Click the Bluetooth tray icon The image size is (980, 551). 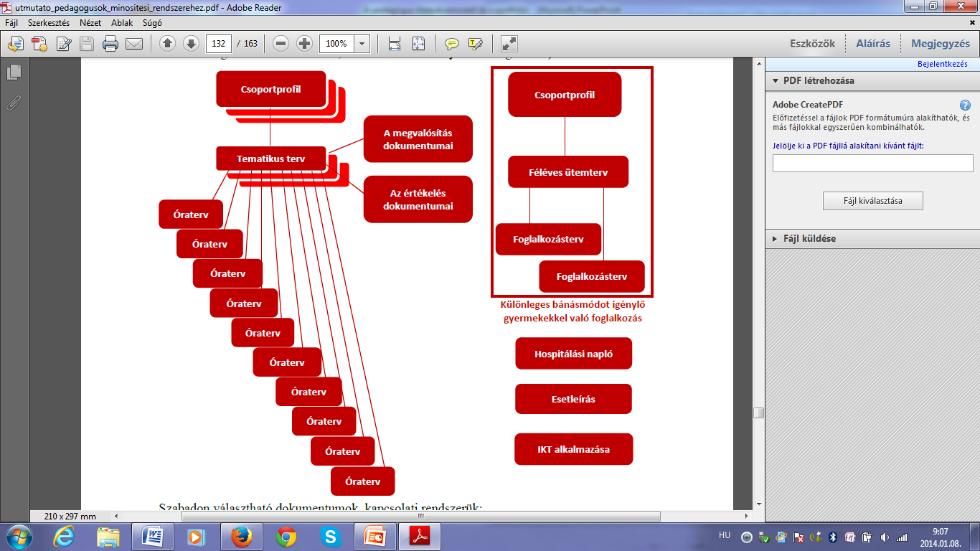[834, 537]
